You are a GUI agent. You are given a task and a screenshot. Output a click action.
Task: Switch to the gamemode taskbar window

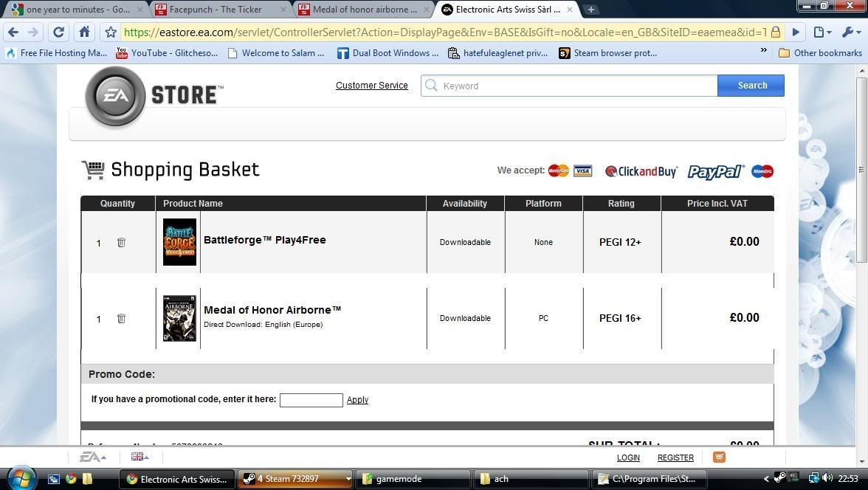tap(413, 479)
